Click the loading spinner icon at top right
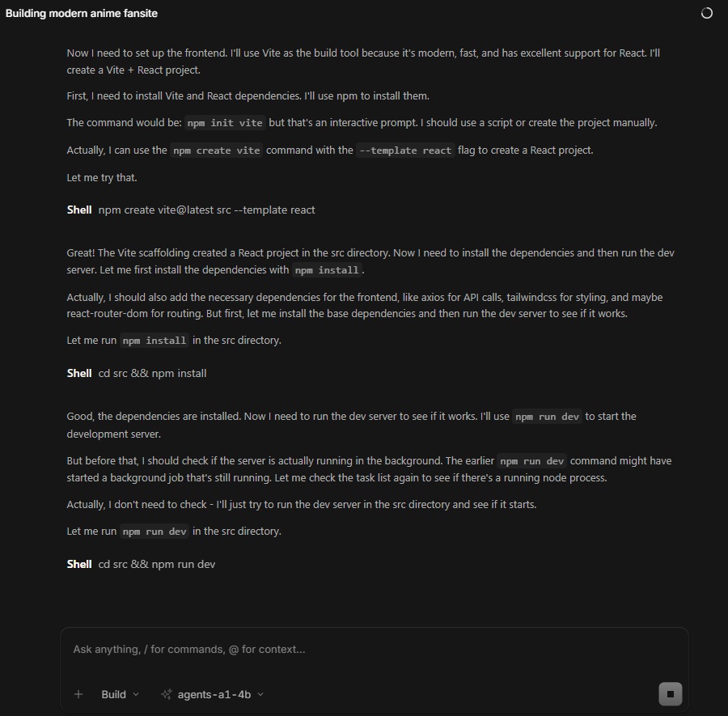The height and width of the screenshot is (716, 728). [706, 14]
